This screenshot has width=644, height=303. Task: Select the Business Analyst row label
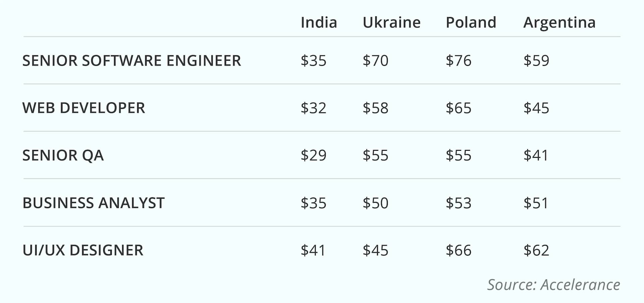pos(93,203)
